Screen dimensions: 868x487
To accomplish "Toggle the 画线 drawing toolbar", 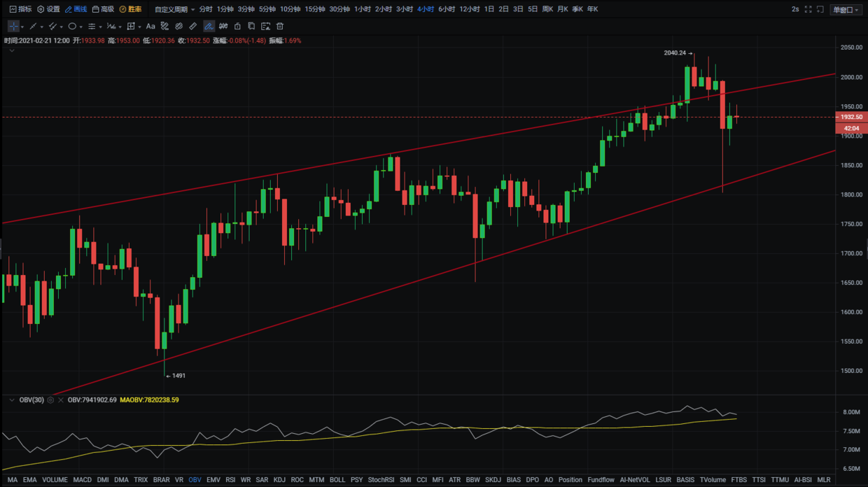I will click(76, 9).
